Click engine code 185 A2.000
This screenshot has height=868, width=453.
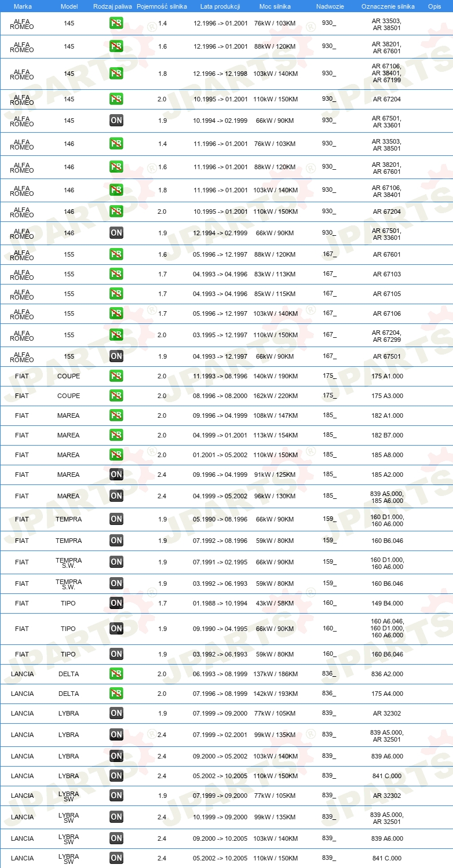(387, 475)
